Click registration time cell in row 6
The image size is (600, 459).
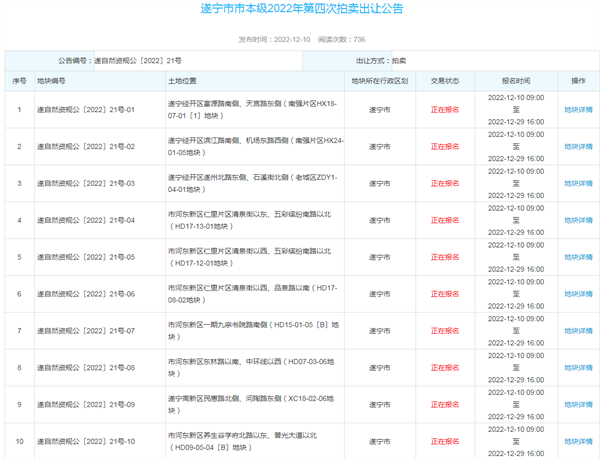tap(516, 294)
